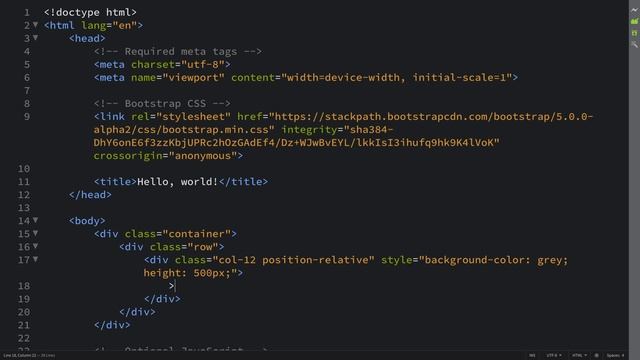The width and height of the screenshot is (640, 360).
Task: Click line number 21 in the gutter
Action: point(24,325)
